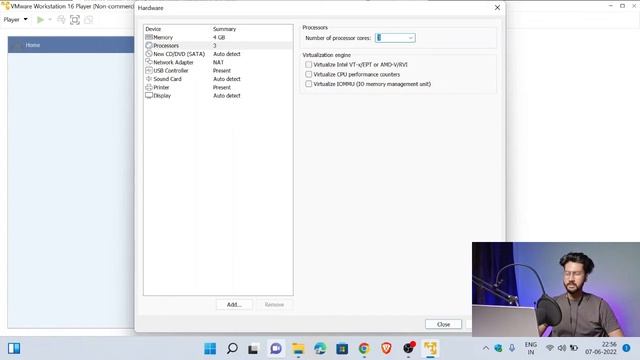Click the Printer icon in device list

[x=149, y=87]
